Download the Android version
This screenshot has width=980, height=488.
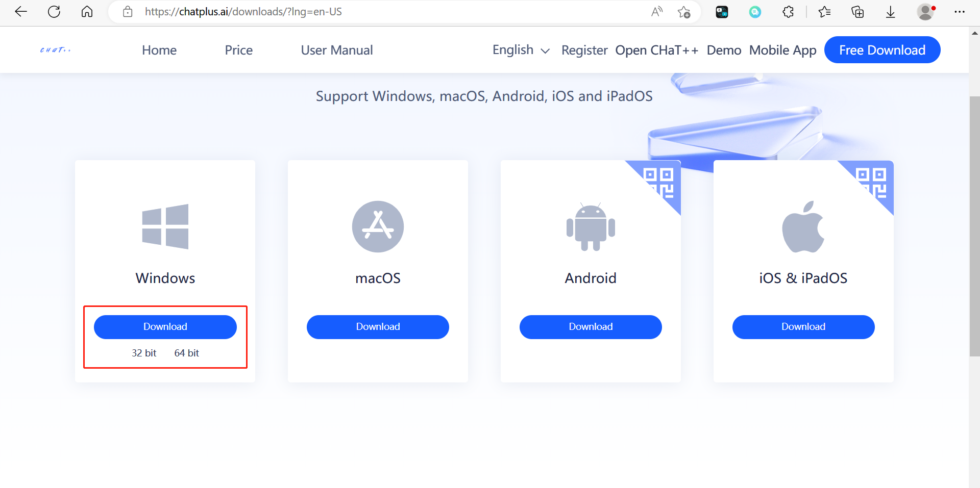[x=591, y=327]
